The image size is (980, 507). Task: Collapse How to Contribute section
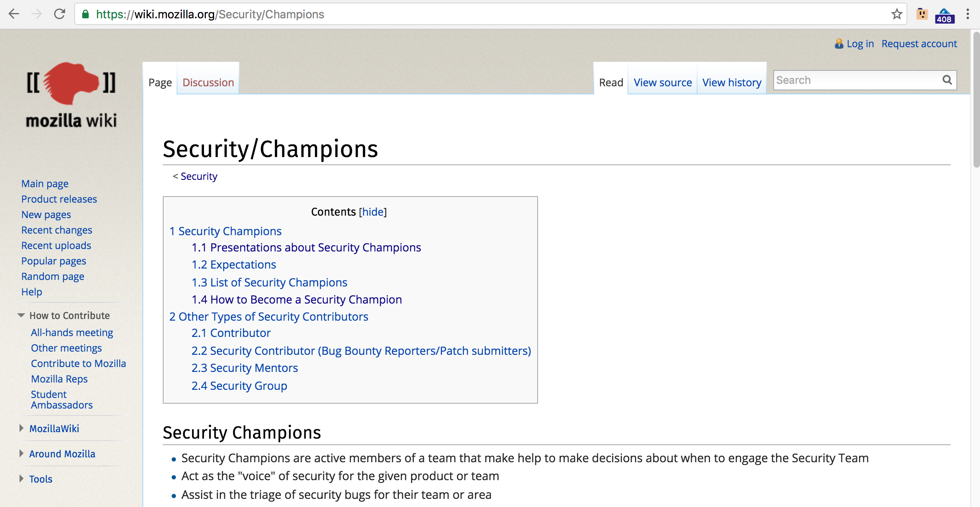click(21, 315)
